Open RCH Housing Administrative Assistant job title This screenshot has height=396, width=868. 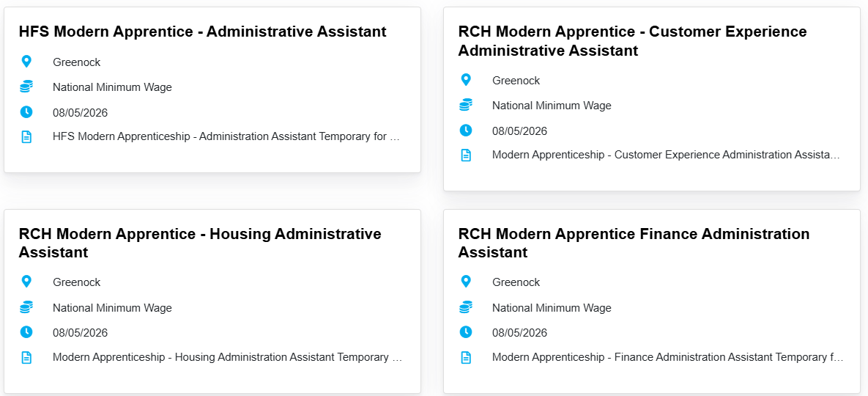[x=200, y=243]
